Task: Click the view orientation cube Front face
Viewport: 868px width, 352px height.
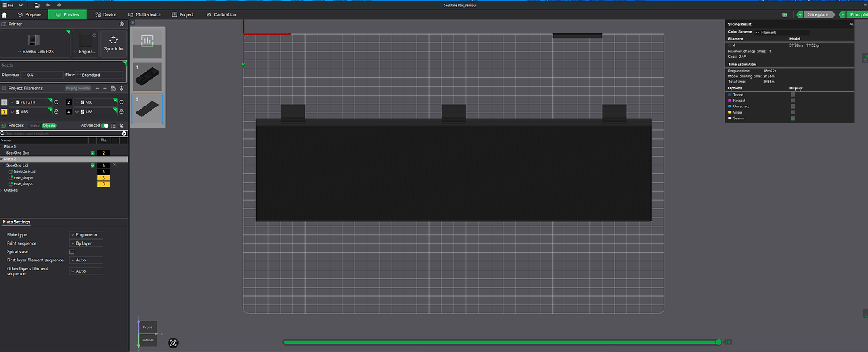Action: click(147, 327)
